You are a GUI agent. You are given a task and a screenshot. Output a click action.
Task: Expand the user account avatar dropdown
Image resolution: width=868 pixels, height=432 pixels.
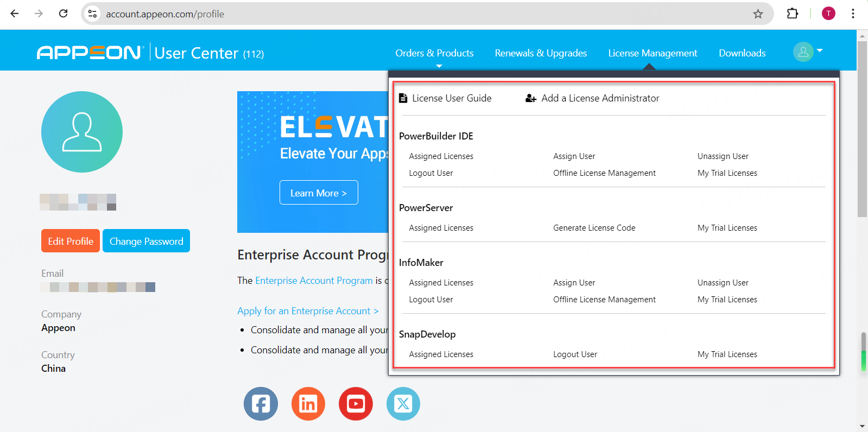click(807, 52)
